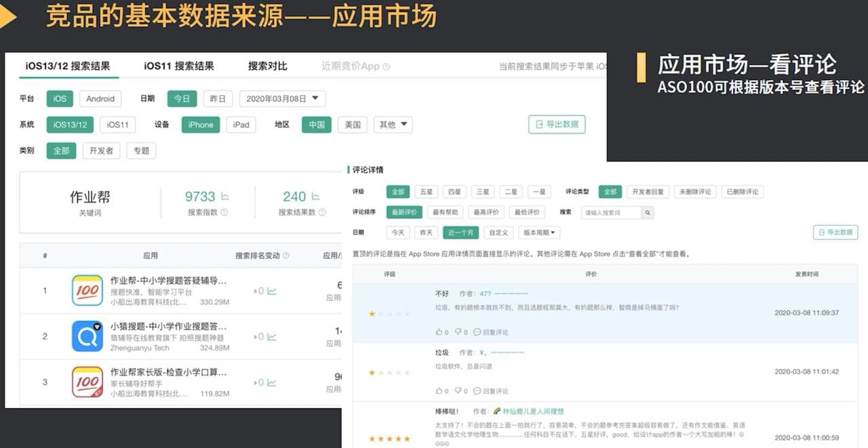Filter reviews by 一星 rating
The image size is (868, 448).
(x=538, y=192)
